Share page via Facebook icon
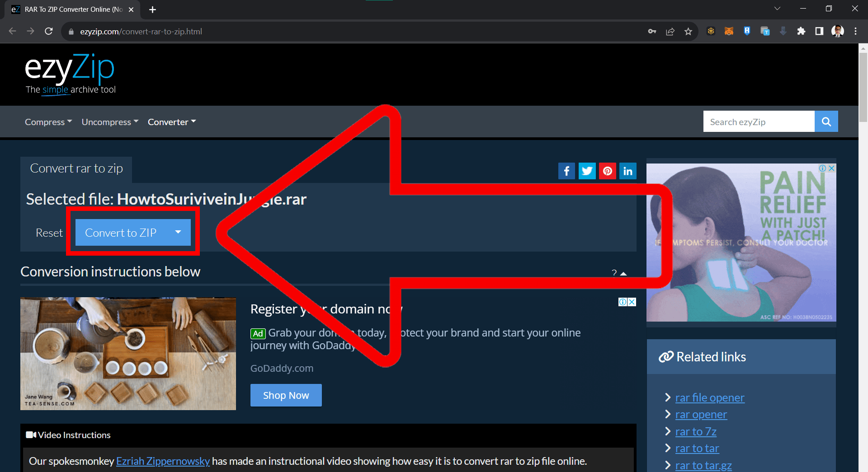This screenshot has height=472, width=868. pos(566,171)
